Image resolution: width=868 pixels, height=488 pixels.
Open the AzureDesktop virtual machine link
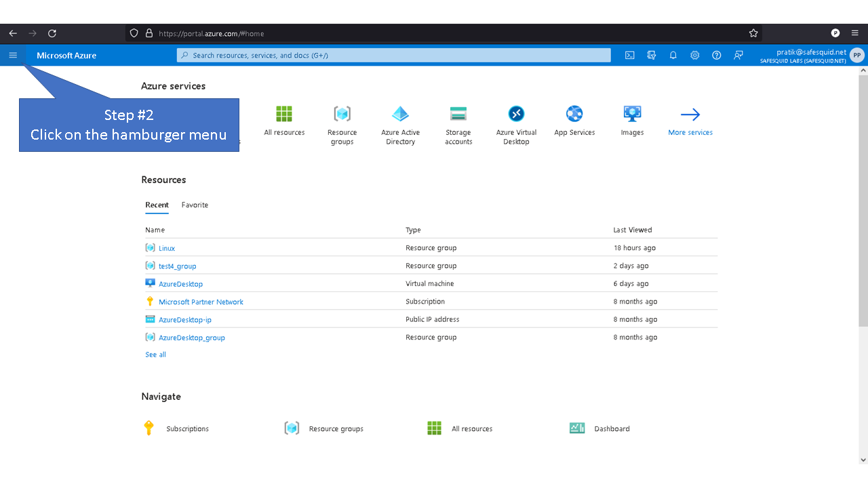pyautogui.click(x=180, y=284)
